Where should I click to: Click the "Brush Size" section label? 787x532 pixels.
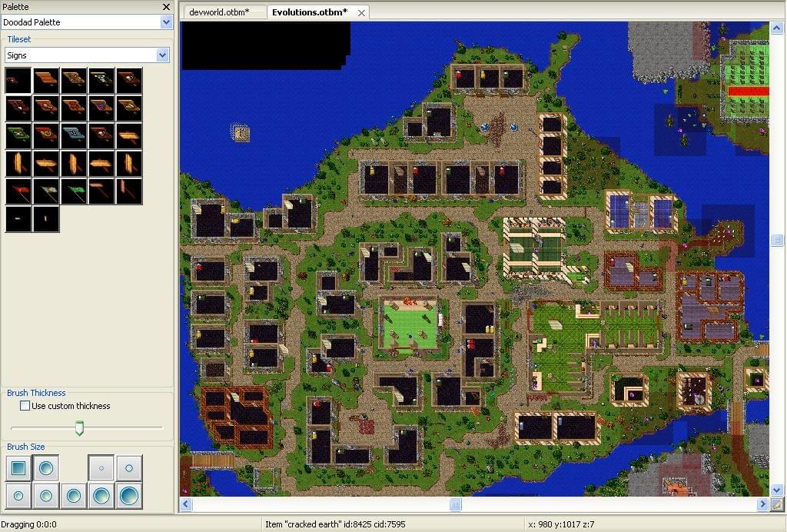[25, 447]
